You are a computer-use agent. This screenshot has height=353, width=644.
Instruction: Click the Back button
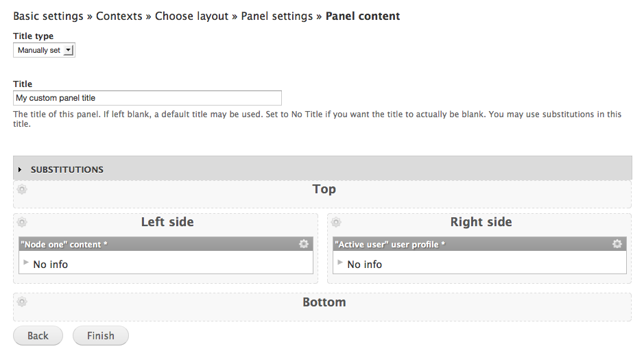point(38,335)
